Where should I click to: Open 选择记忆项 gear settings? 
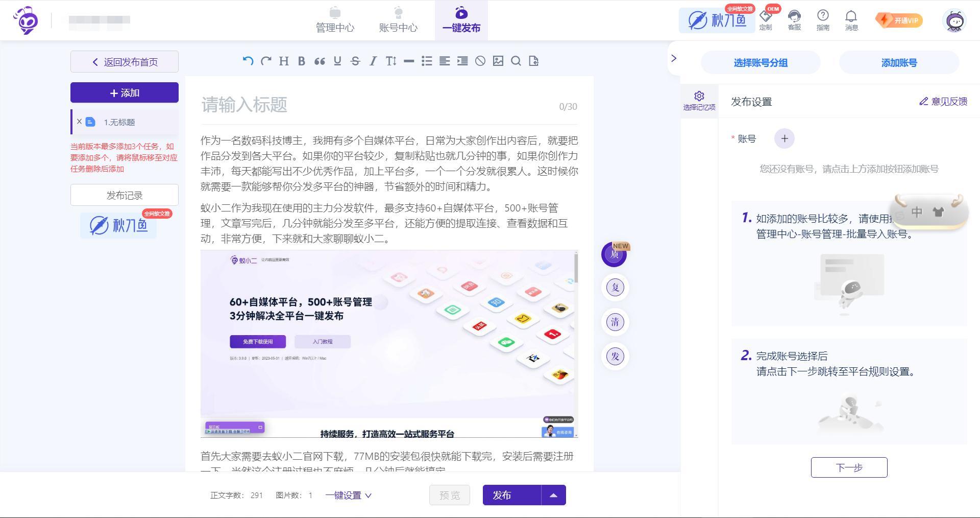coord(699,101)
